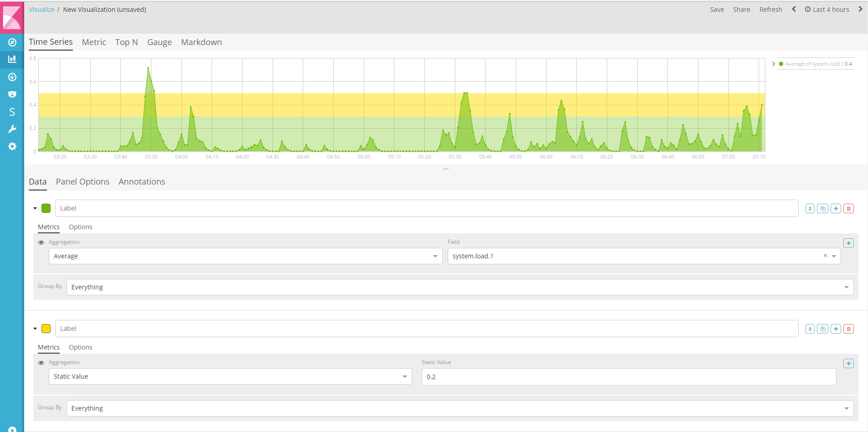Open Dev Tools wrench icon
The width and height of the screenshot is (868, 432).
point(12,129)
